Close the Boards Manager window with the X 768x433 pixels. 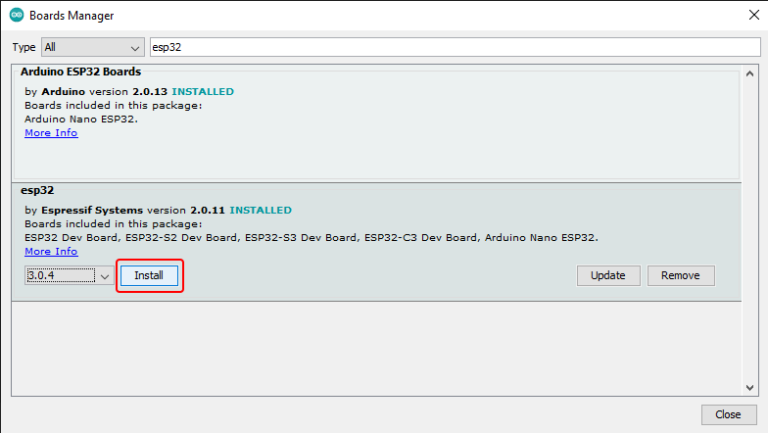[x=752, y=16]
